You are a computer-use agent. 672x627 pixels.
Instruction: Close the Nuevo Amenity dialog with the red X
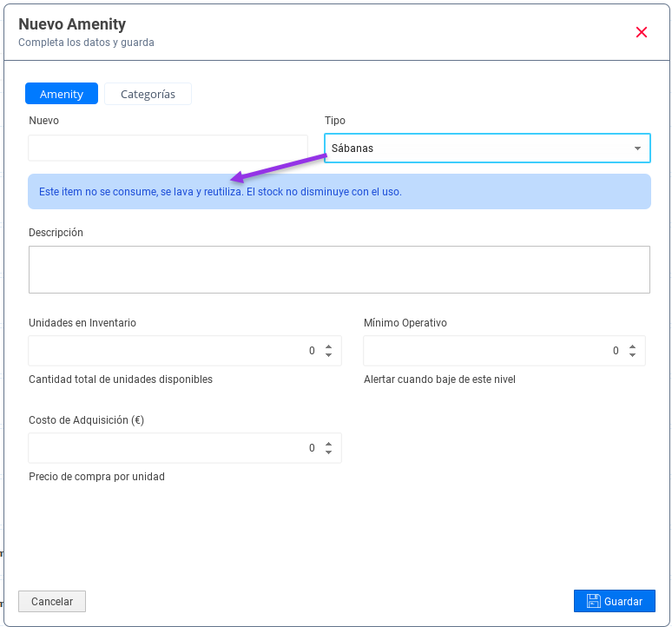pos(642,32)
